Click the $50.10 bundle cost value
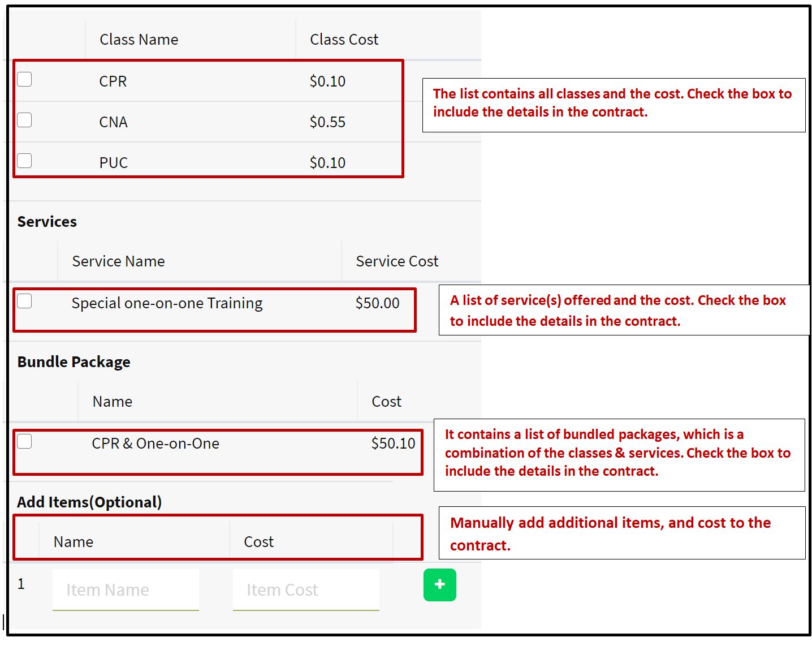This screenshot has height=650, width=812. tap(393, 444)
